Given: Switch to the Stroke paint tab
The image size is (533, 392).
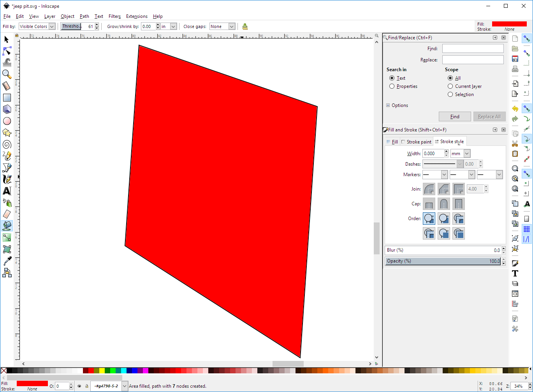Looking at the screenshot, I should pos(416,142).
